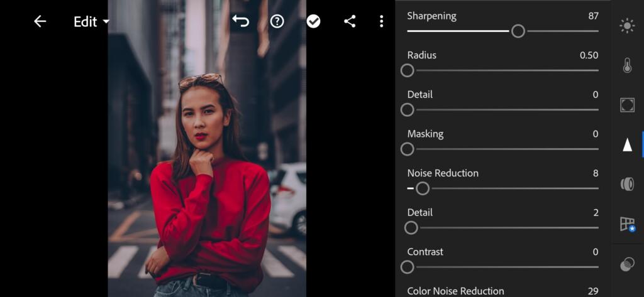Click the Masking slider handle
This screenshot has height=297, width=644.
point(407,149)
